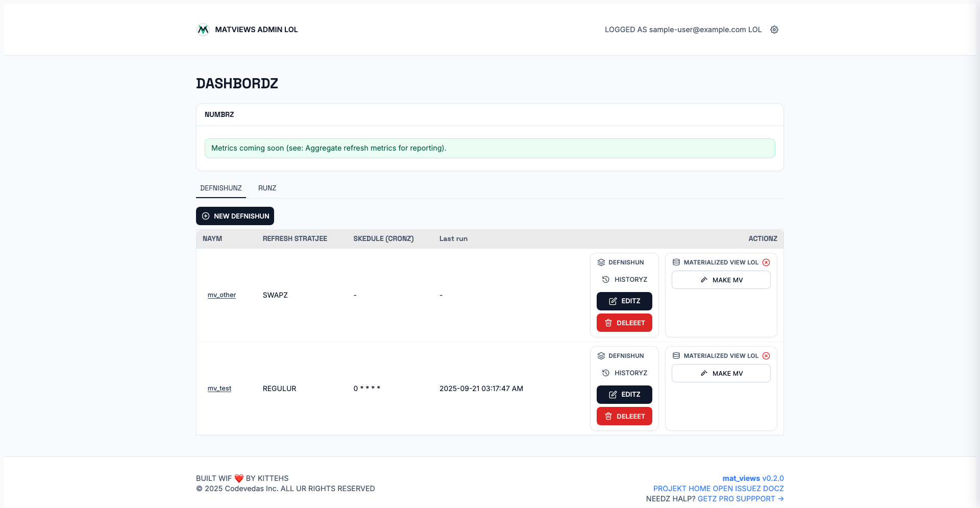Click the layers icon beside DEFNISHUN in mv_other row
Viewport: 980px width, 508px height.
[x=601, y=262]
